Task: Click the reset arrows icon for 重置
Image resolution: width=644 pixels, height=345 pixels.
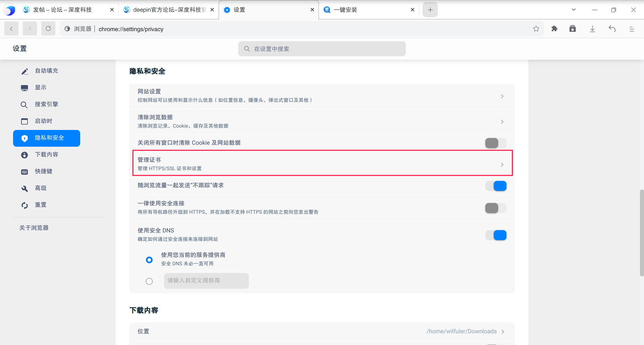Action: point(24,205)
